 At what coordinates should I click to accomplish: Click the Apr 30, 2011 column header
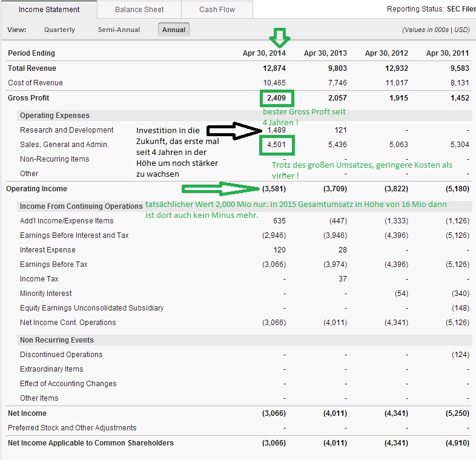pos(448,53)
